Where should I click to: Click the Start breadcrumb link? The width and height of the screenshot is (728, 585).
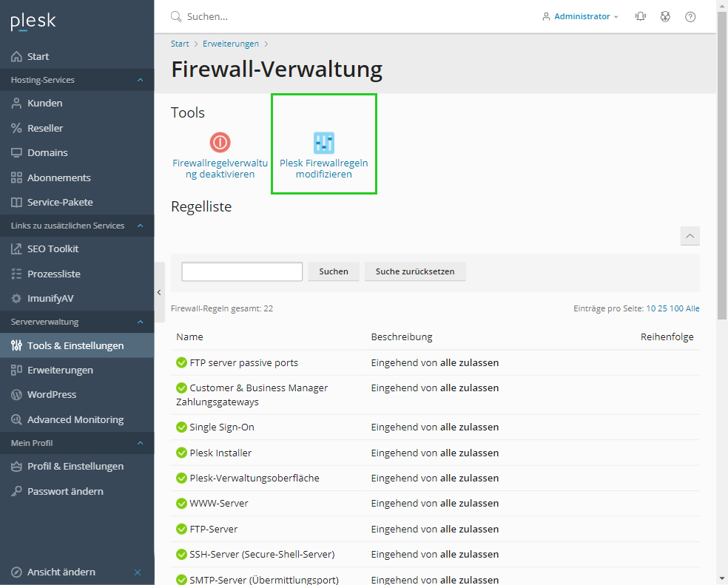180,44
